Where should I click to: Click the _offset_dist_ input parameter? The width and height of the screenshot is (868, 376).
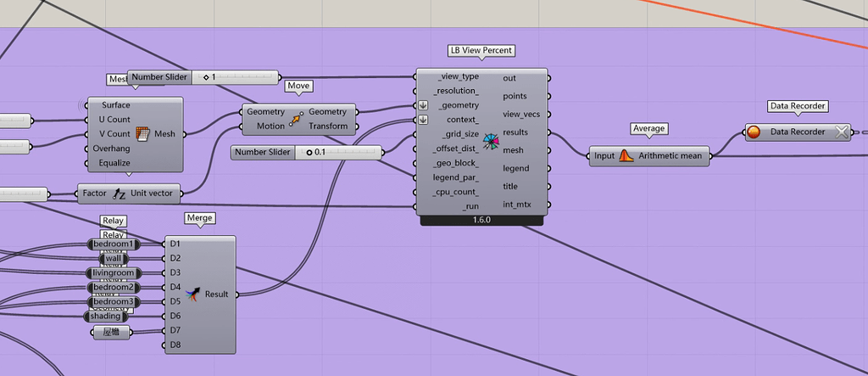457,149
